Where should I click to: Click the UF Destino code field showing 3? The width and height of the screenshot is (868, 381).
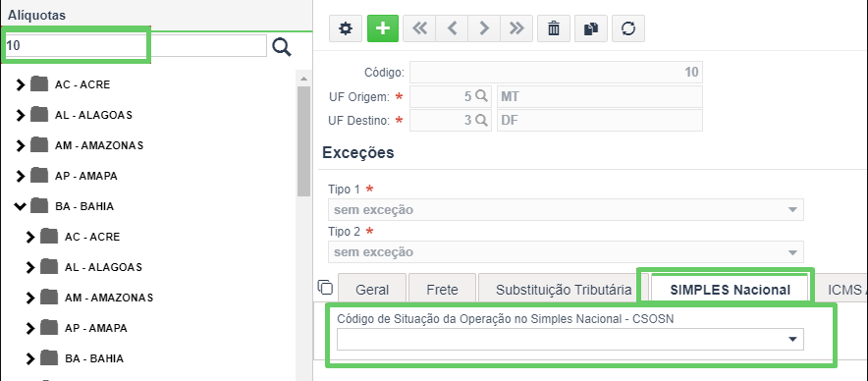pos(450,120)
